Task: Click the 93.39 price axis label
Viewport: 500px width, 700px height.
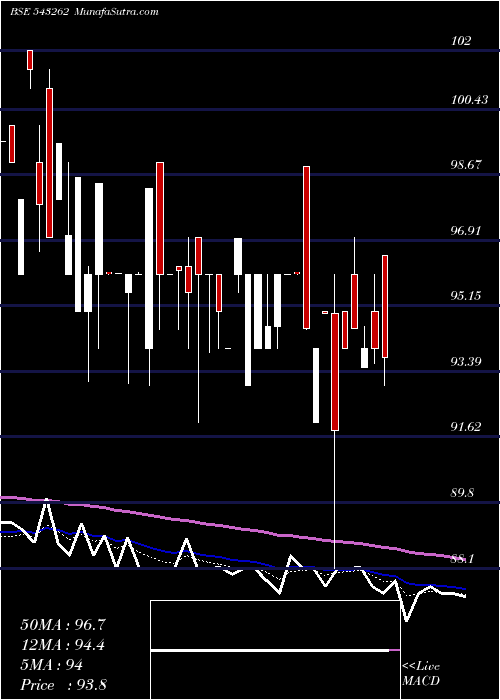Action: coord(466,362)
